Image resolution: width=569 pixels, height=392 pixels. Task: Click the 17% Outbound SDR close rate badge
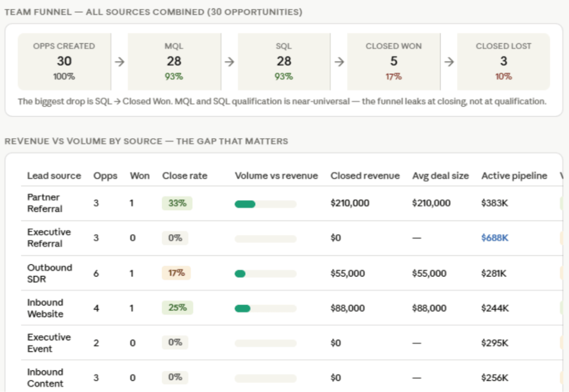176,273
